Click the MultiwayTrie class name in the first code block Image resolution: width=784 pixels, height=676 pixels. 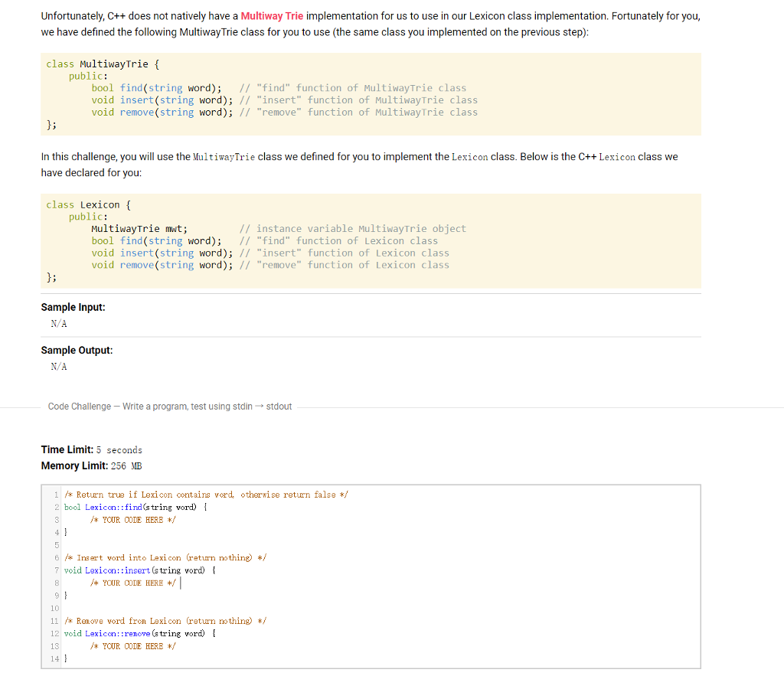(x=115, y=64)
